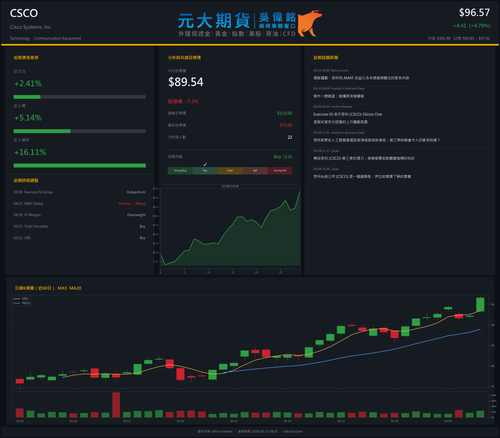Click the +16.11% performance figure
This screenshot has width=500, height=438.
click(x=30, y=152)
